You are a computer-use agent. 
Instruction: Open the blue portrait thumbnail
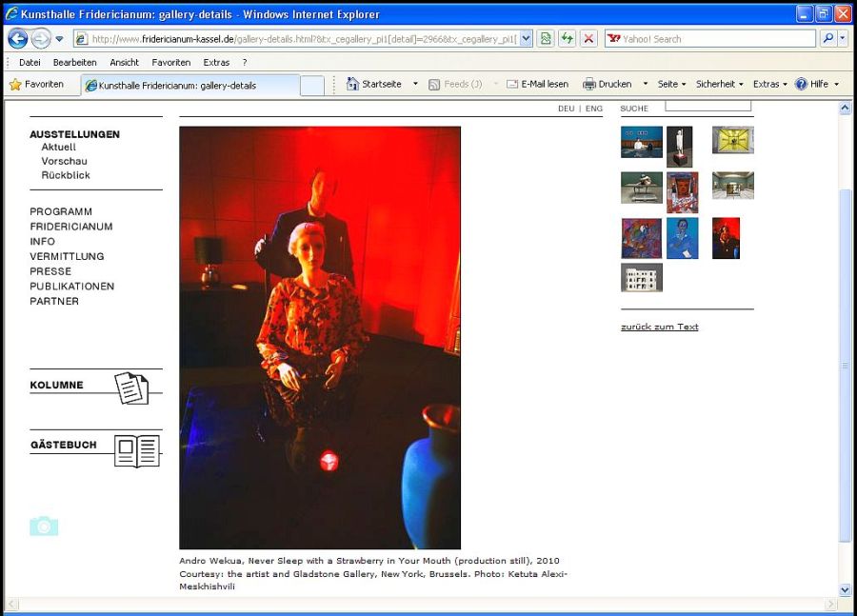click(682, 238)
